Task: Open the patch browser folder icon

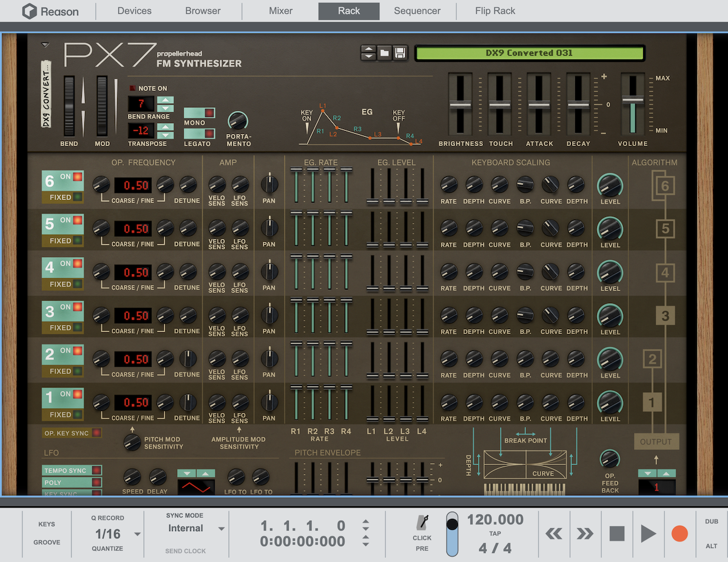Action: pyautogui.click(x=385, y=53)
